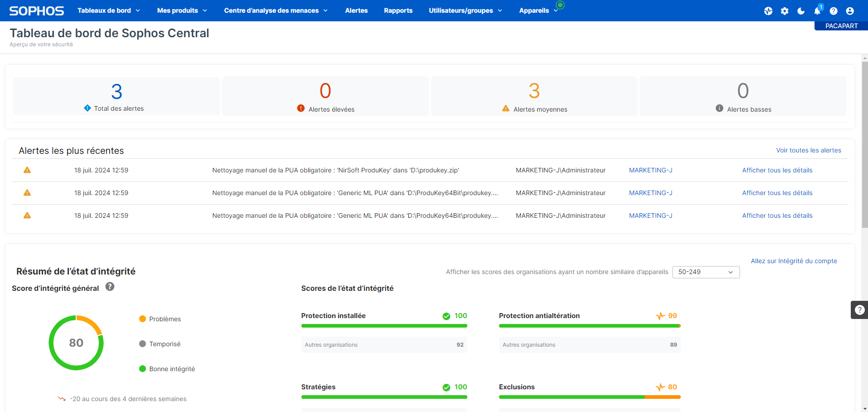Image resolution: width=868 pixels, height=412 pixels.
Task: Expand Centre d'analyse des menaces menu
Action: click(276, 10)
